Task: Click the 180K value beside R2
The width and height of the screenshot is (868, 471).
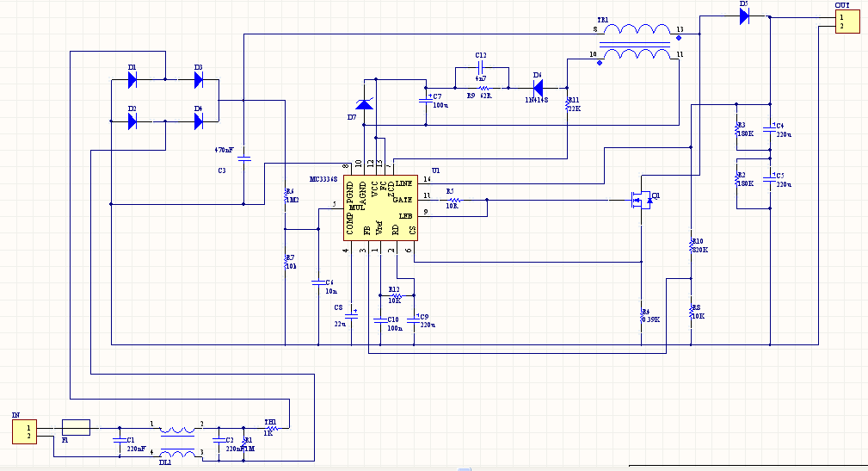Action: (x=745, y=183)
